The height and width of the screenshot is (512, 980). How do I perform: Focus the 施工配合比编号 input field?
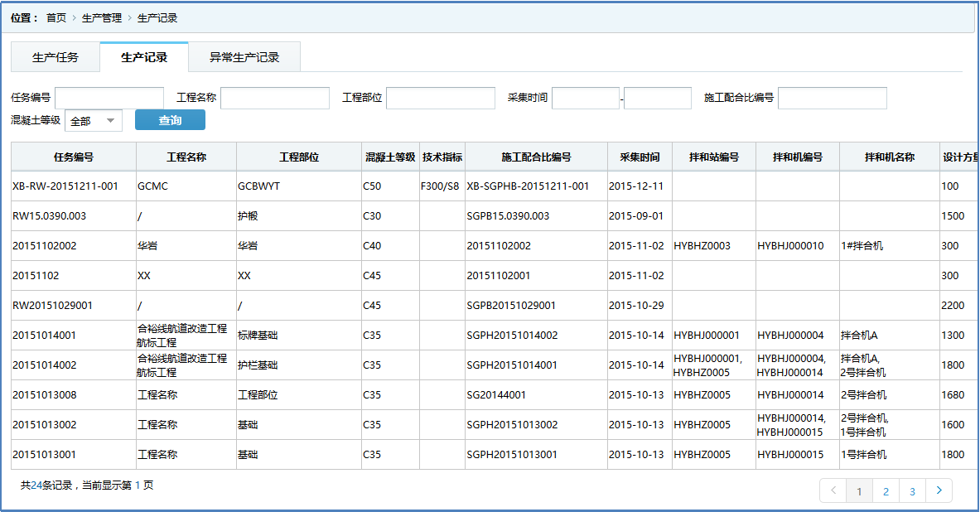pos(832,98)
